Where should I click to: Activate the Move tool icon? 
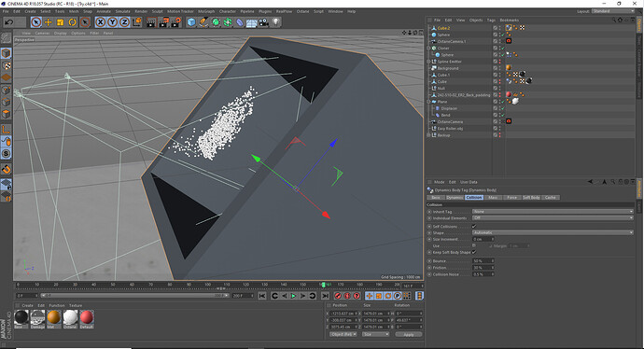48,22
